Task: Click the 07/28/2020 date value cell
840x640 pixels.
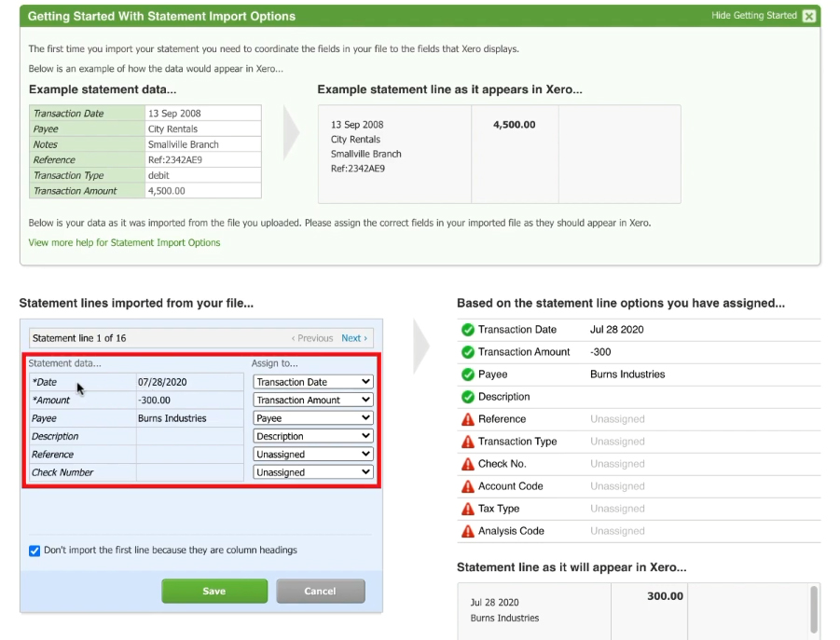Action: tap(190, 382)
